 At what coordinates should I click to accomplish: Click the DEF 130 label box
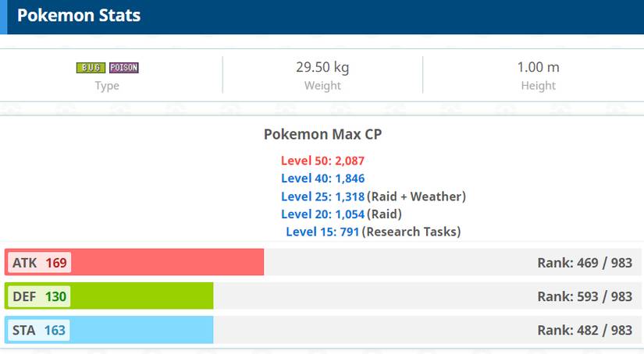[x=40, y=296]
